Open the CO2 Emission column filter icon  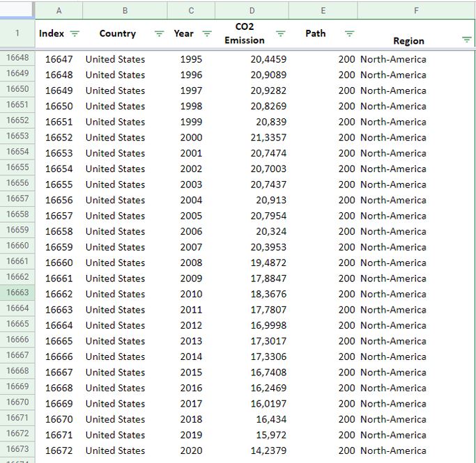point(281,33)
